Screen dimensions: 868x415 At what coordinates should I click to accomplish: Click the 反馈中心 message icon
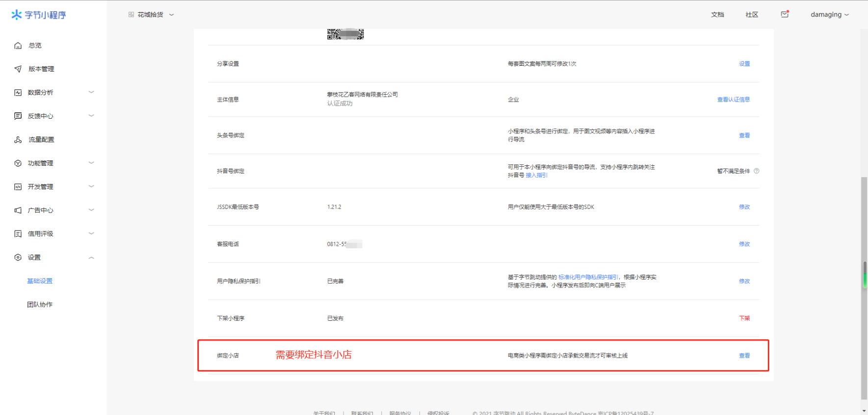[18, 116]
